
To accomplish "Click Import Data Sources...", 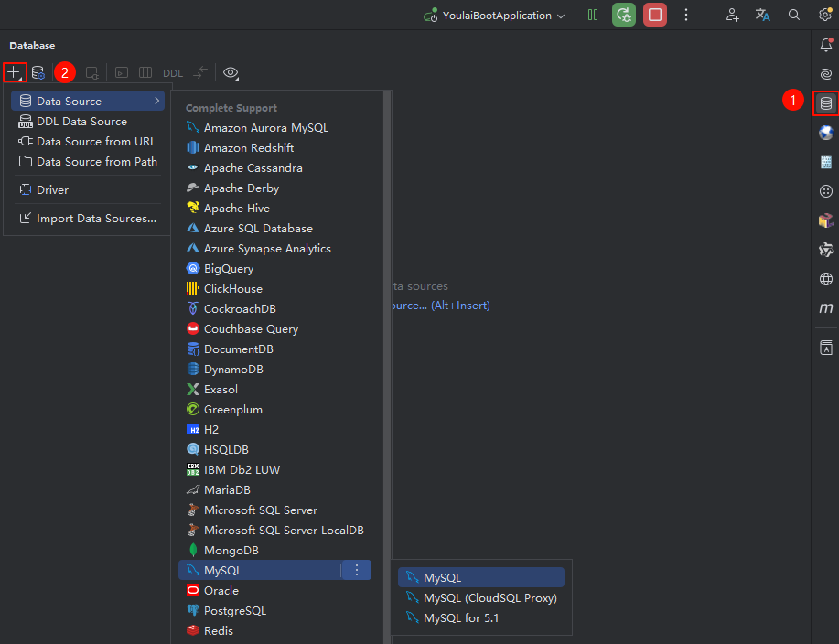I will (88, 219).
